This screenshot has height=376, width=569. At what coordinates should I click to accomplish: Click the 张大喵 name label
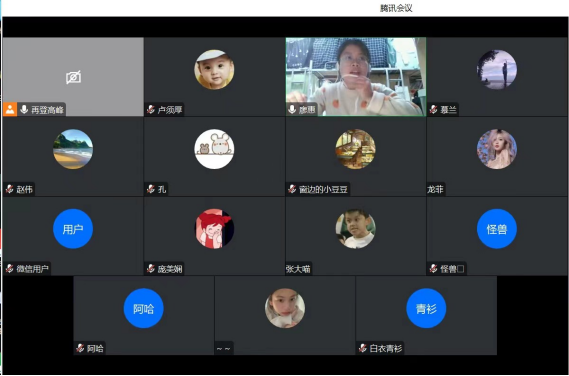point(298,269)
